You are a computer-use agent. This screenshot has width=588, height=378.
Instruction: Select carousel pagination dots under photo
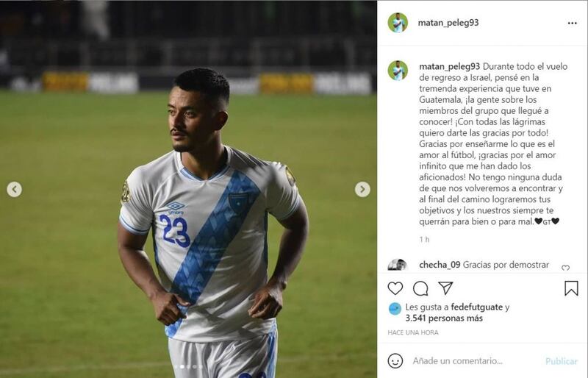pyautogui.click(x=188, y=367)
